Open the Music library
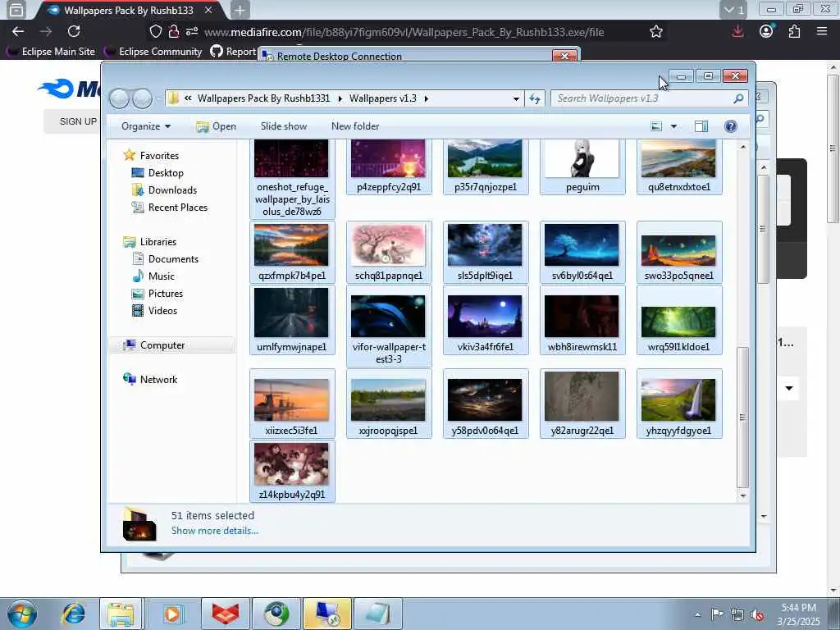 tap(153, 276)
